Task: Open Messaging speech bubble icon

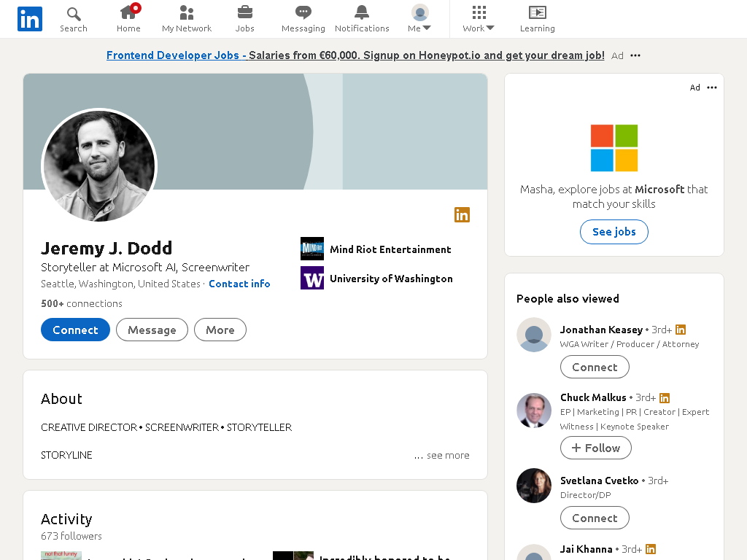Action: (x=303, y=12)
